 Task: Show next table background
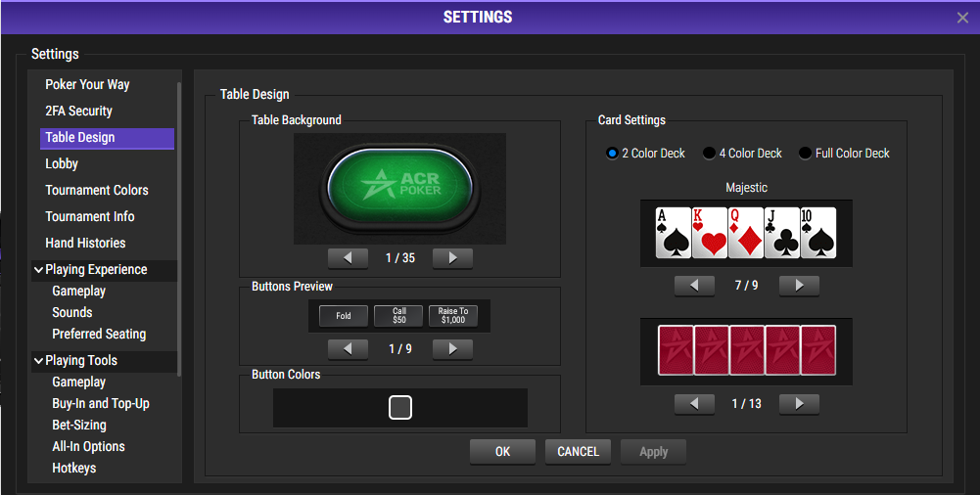(452, 258)
